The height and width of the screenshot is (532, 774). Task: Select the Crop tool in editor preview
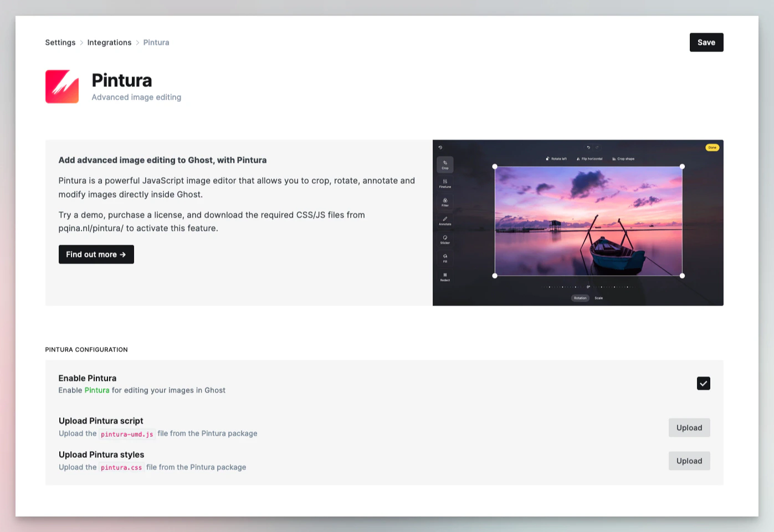pyautogui.click(x=445, y=165)
